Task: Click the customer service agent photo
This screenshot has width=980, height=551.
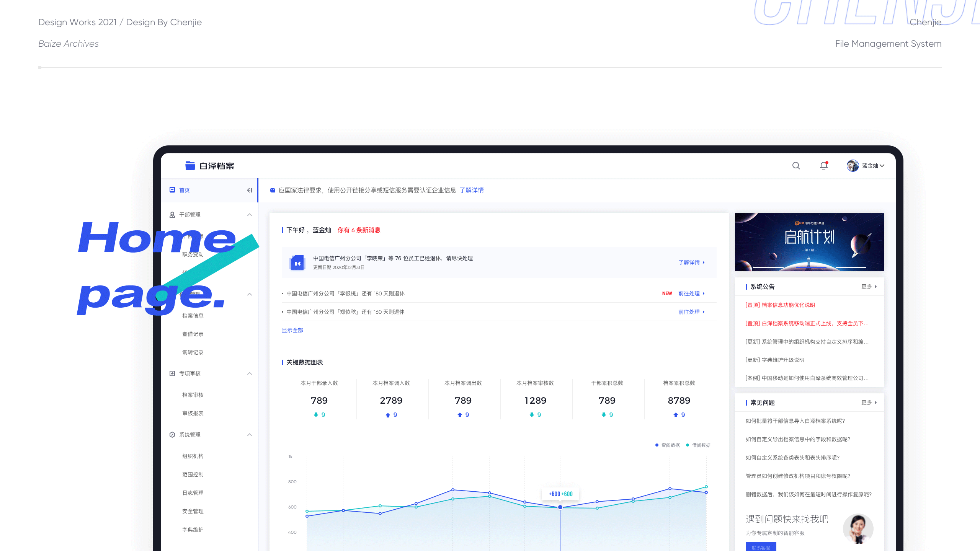Action: pyautogui.click(x=858, y=529)
